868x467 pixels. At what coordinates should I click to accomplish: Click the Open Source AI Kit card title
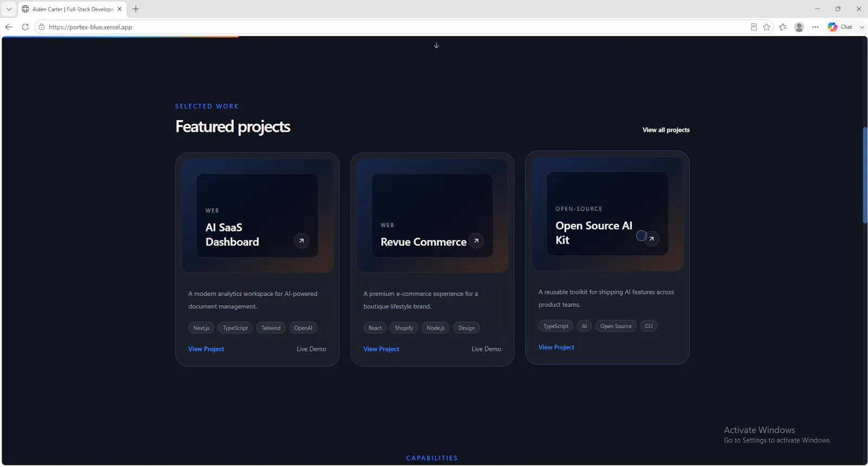(x=593, y=233)
